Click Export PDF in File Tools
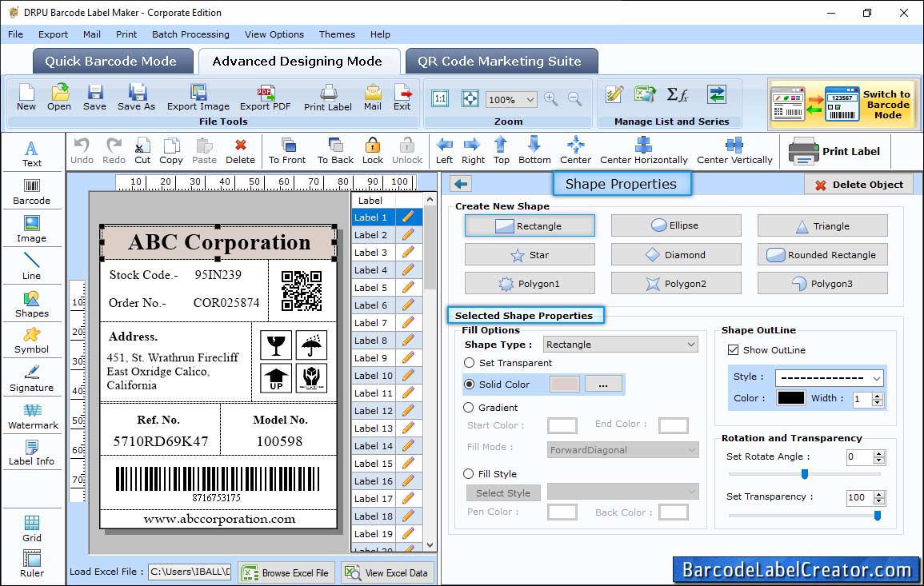 tap(265, 98)
